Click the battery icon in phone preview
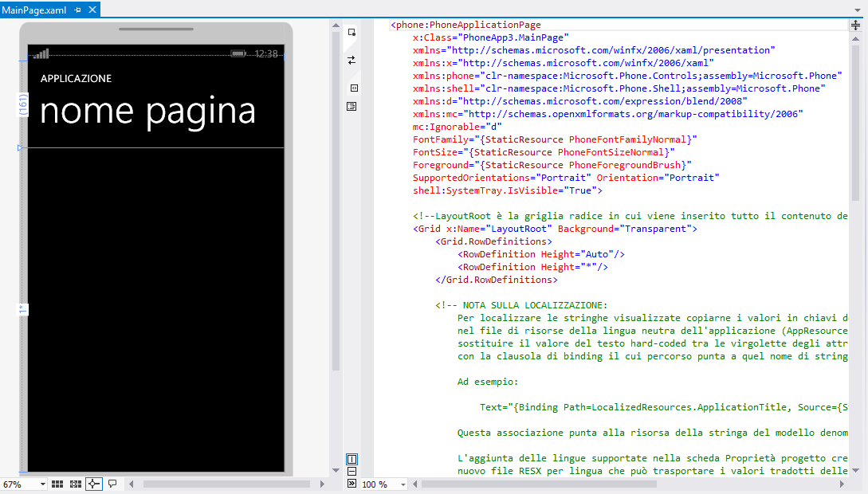 (238, 53)
